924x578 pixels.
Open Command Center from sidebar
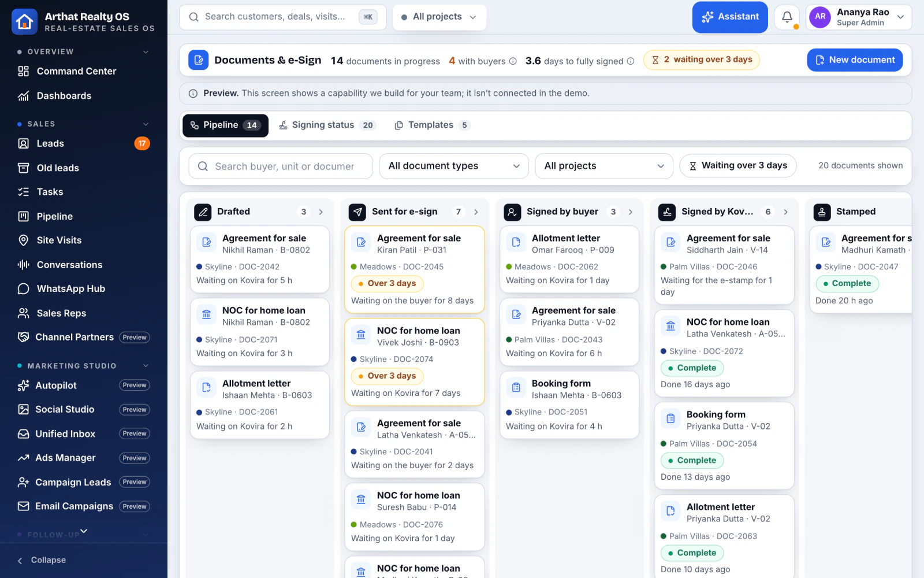tap(84, 71)
